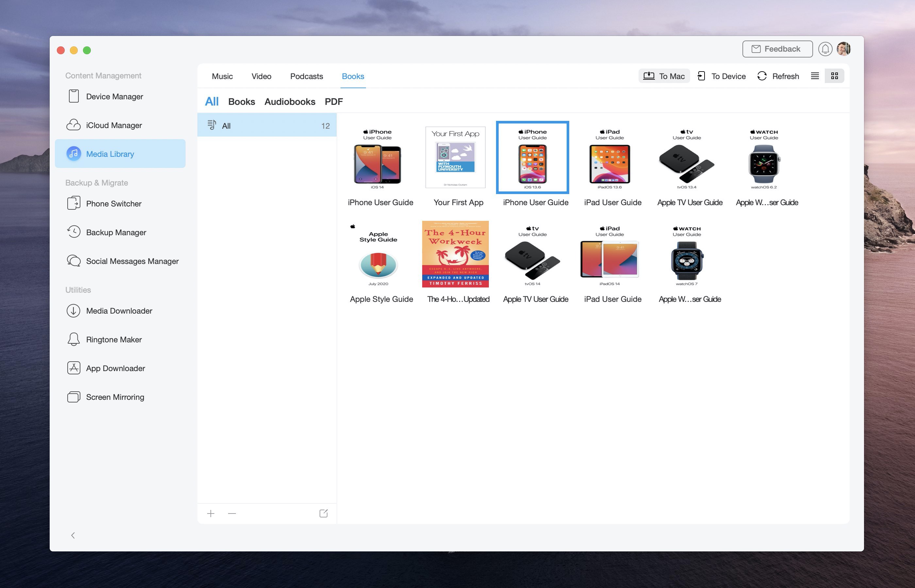Filter by PDF
Viewport: 915px width, 588px height.
point(334,102)
